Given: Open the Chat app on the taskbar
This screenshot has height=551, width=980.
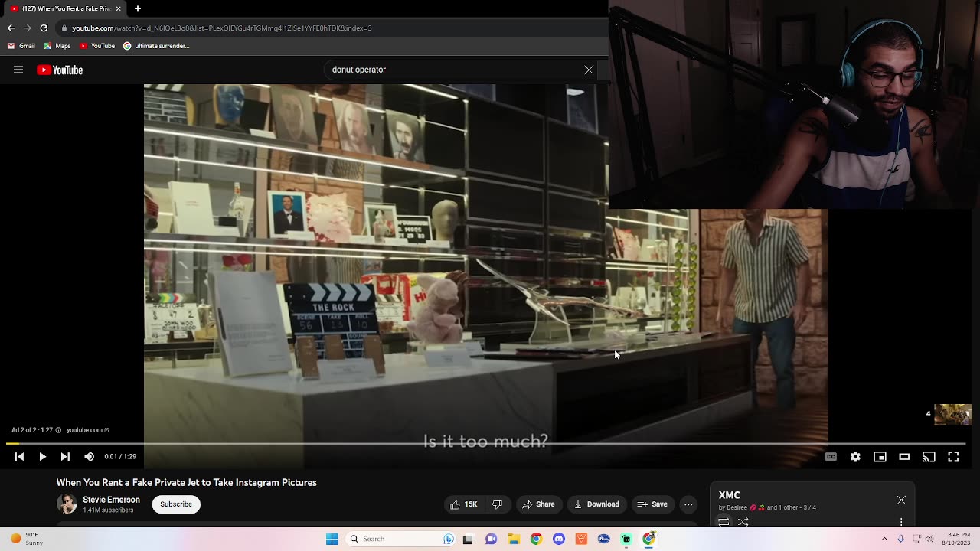Looking at the screenshot, I should (491, 539).
